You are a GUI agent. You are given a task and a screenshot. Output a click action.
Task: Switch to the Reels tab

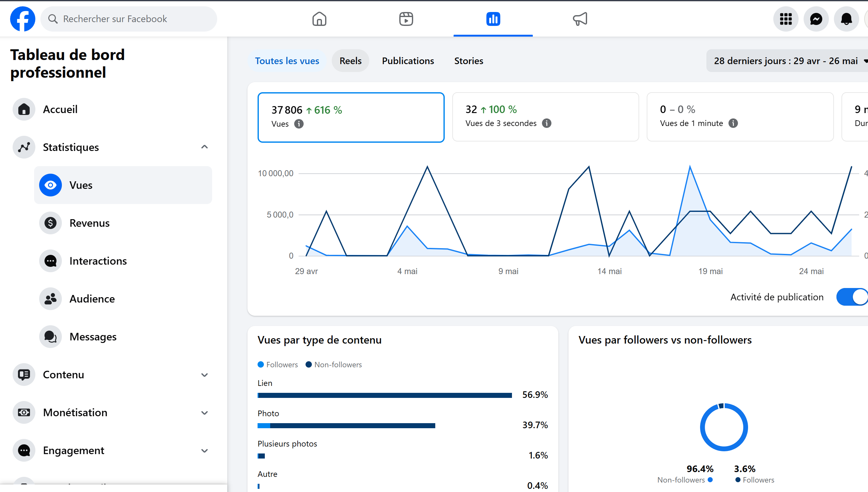pos(350,61)
